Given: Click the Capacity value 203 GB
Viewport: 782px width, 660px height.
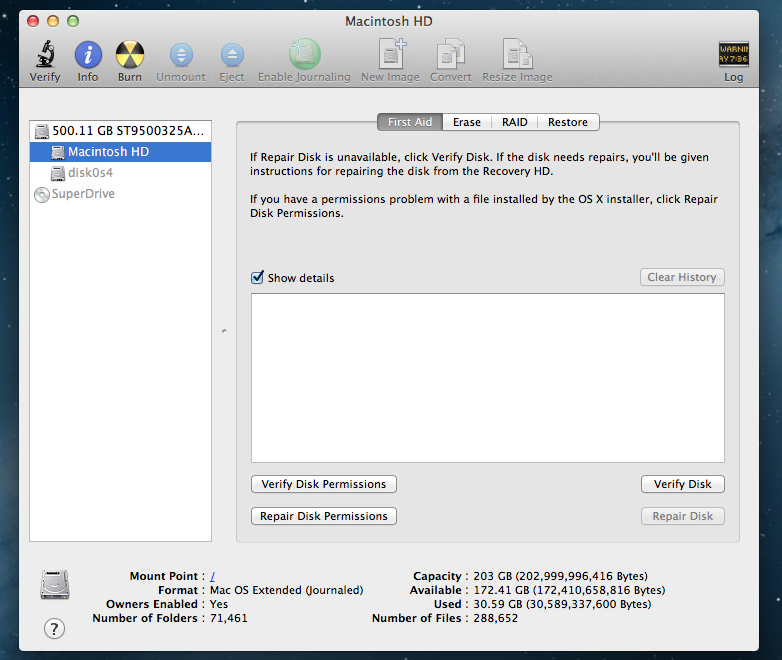Looking at the screenshot, I should pyautogui.click(x=561, y=576).
